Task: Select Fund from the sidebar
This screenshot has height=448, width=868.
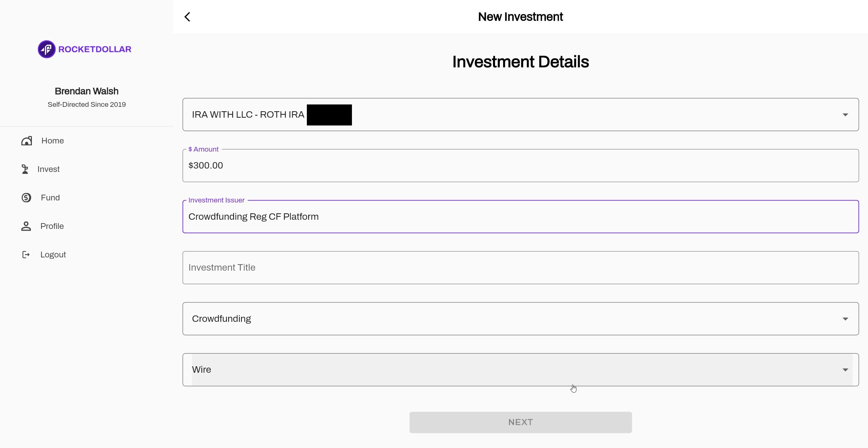Action: [50, 198]
